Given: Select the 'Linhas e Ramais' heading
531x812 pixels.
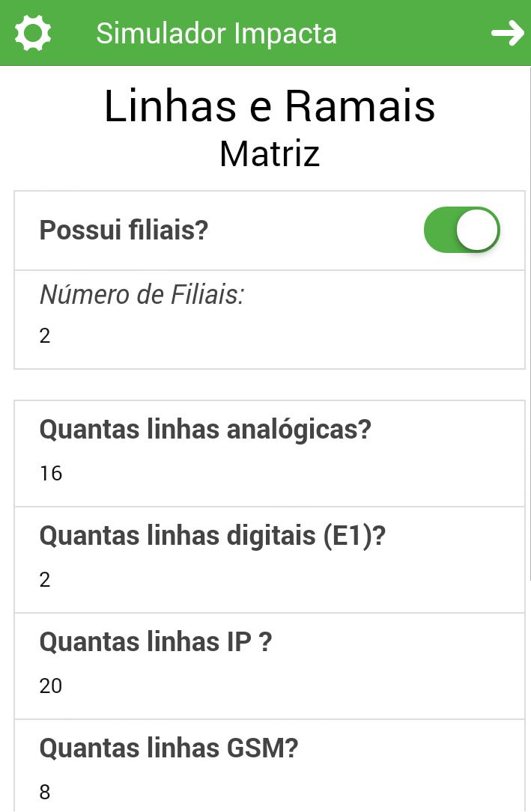Looking at the screenshot, I should coord(270,106).
